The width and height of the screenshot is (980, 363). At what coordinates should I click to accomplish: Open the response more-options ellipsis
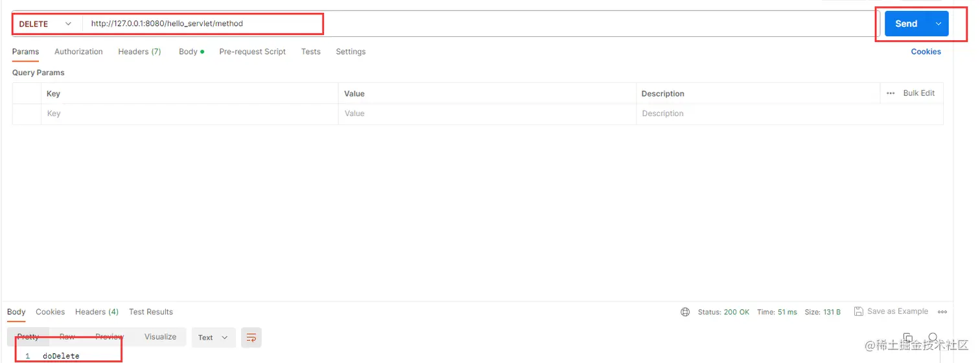click(942, 312)
